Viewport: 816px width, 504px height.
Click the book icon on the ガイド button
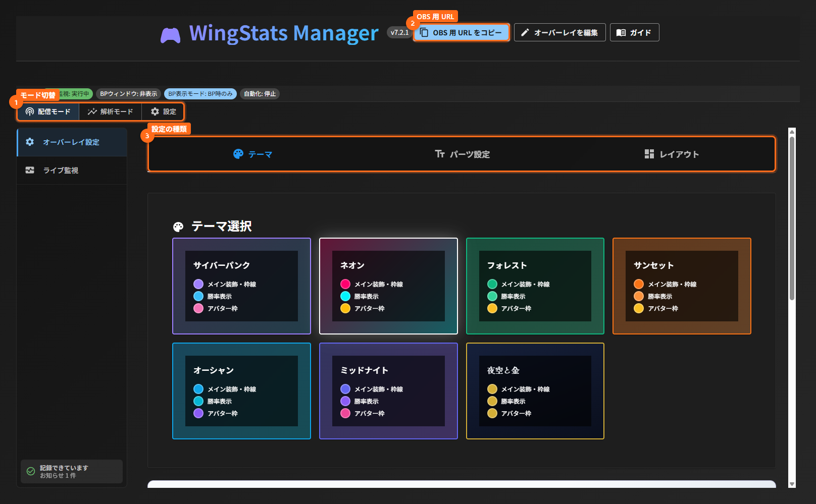621,32
